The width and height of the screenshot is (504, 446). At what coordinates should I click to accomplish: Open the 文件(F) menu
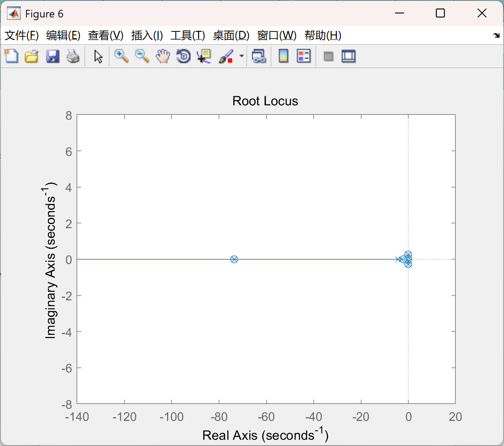pyautogui.click(x=22, y=35)
